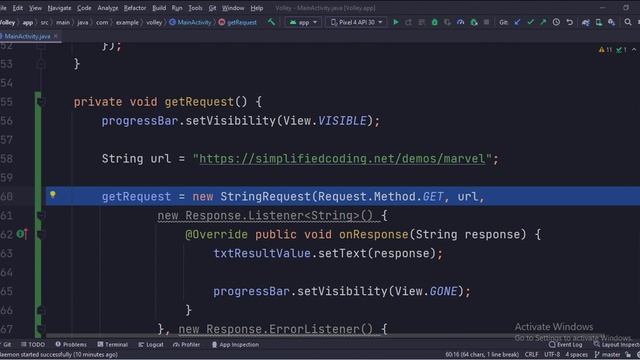This screenshot has width=640, height=360.
Task: Click the Git Rollback undo arrow
Action: [x=569, y=22]
